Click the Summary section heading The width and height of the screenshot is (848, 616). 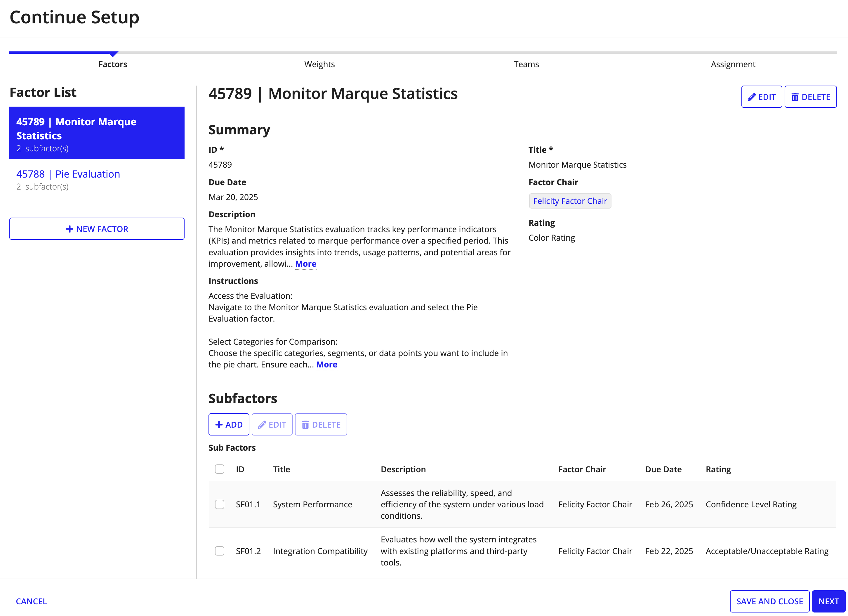239,130
